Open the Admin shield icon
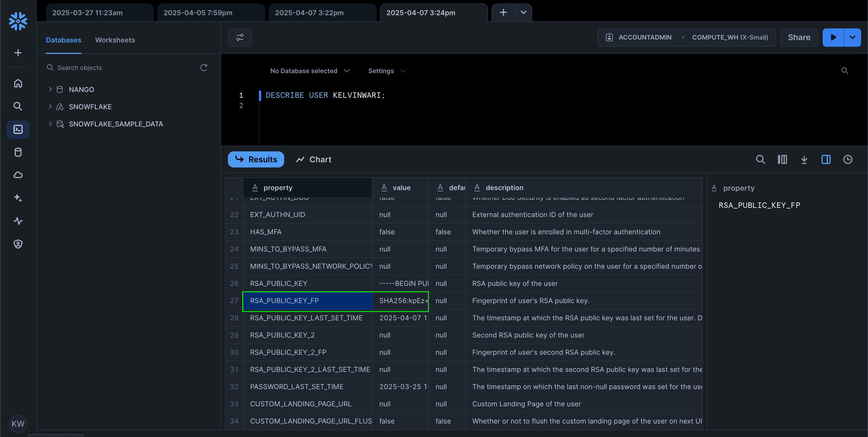The image size is (868, 437). click(x=18, y=244)
